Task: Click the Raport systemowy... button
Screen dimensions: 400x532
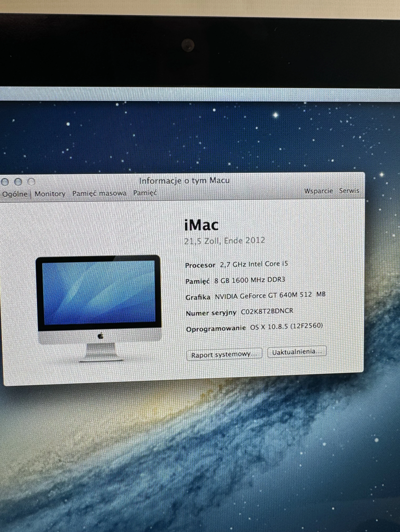Action: coord(224,355)
